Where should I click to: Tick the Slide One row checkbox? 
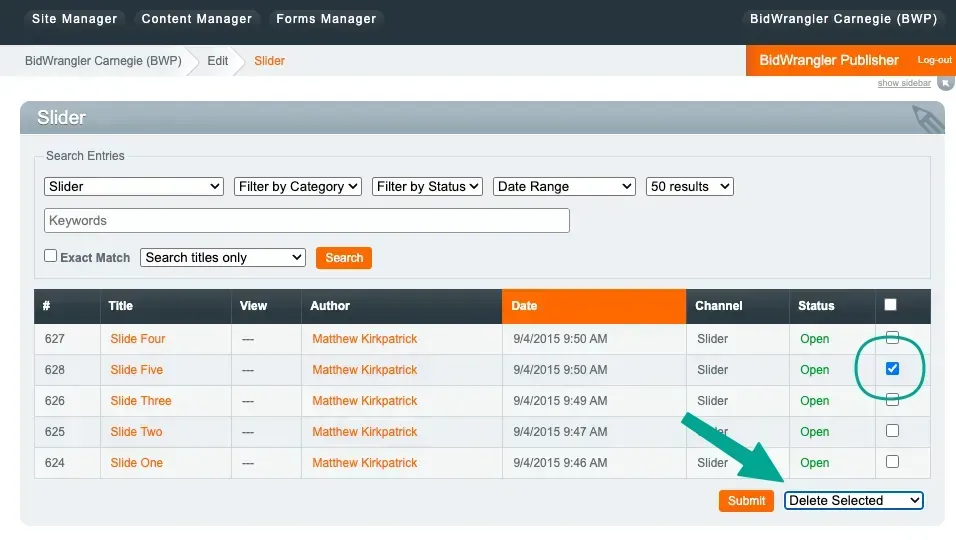tap(892, 462)
